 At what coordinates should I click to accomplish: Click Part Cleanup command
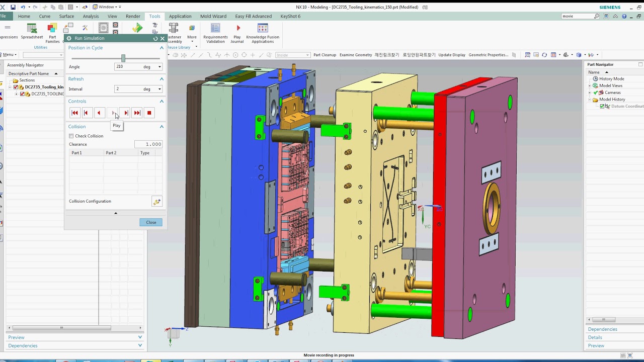point(325,55)
